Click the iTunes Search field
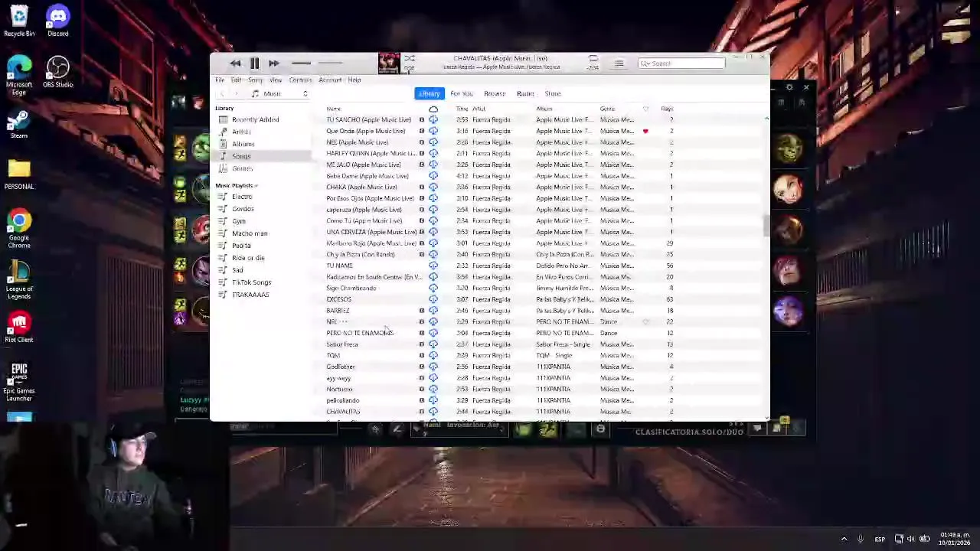The image size is (980, 551). click(x=681, y=64)
